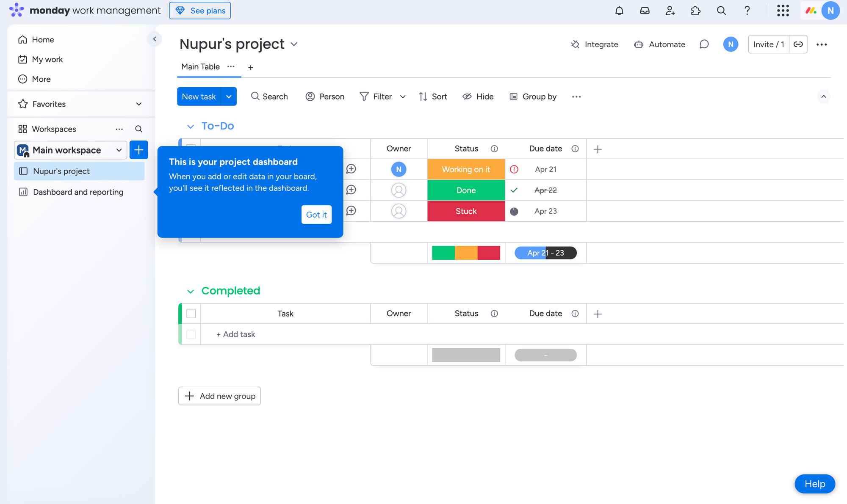The width and height of the screenshot is (847, 504).
Task: Search workspaces with the magnifier icon
Action: click(x=138, y=129)
